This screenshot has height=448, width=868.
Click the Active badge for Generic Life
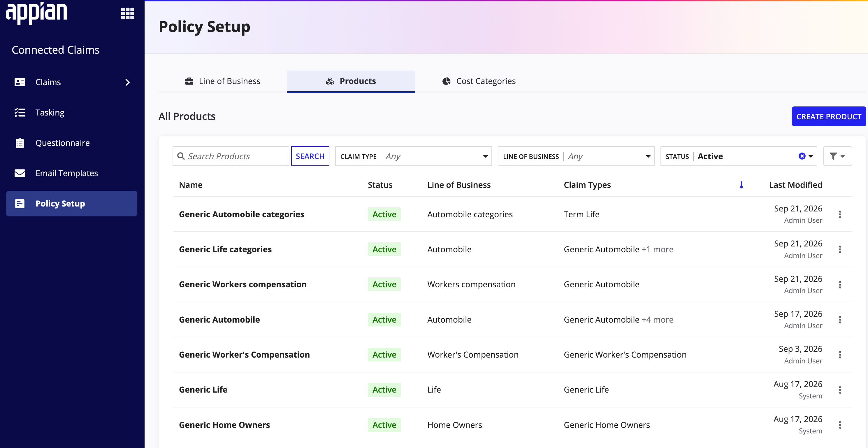tap(384, 390)
